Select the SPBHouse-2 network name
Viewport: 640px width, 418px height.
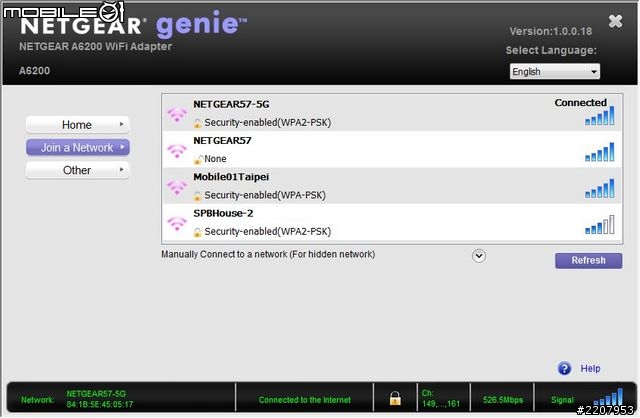223,213
